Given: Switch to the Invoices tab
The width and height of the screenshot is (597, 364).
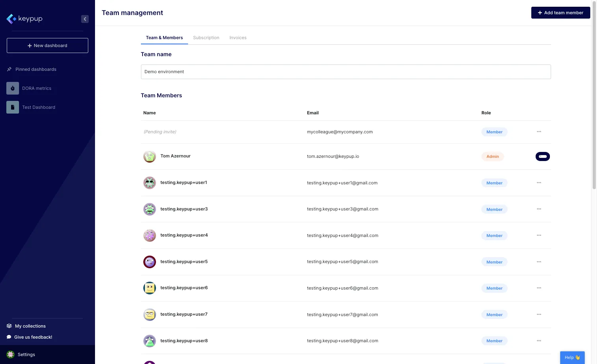Looking at the screenshot, I should [238, 38].
